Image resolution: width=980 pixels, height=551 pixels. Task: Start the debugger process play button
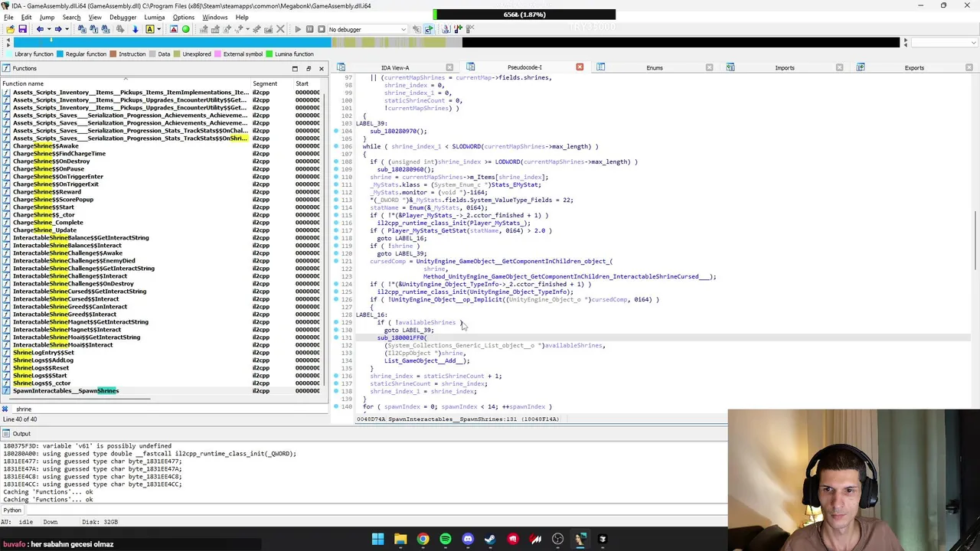[298, 29]
